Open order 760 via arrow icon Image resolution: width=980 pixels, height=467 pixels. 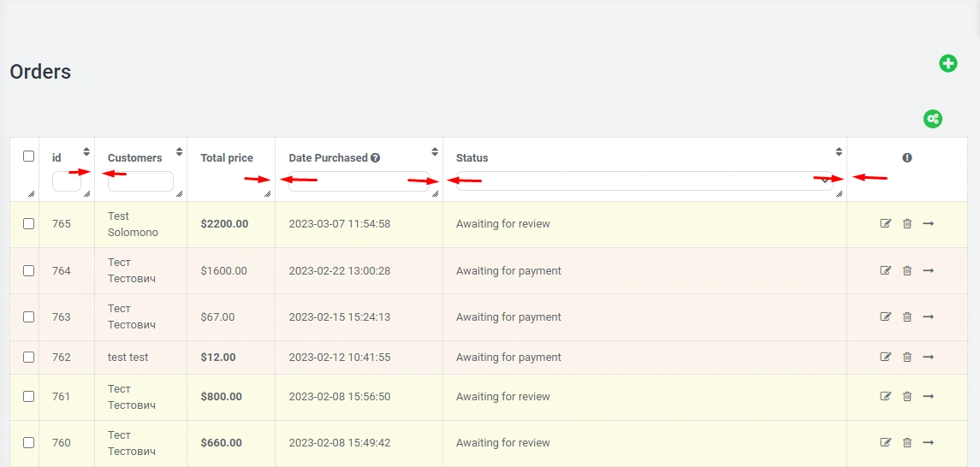coord(928,443)
